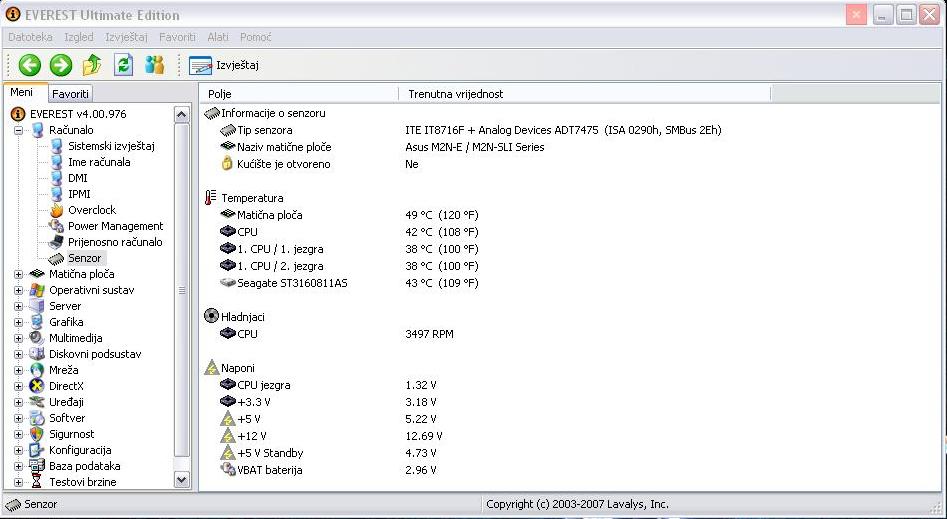947x519 pixels.
Task: Click the DirectX X icon
Action: pyautogui.click(x=37, y=386)
